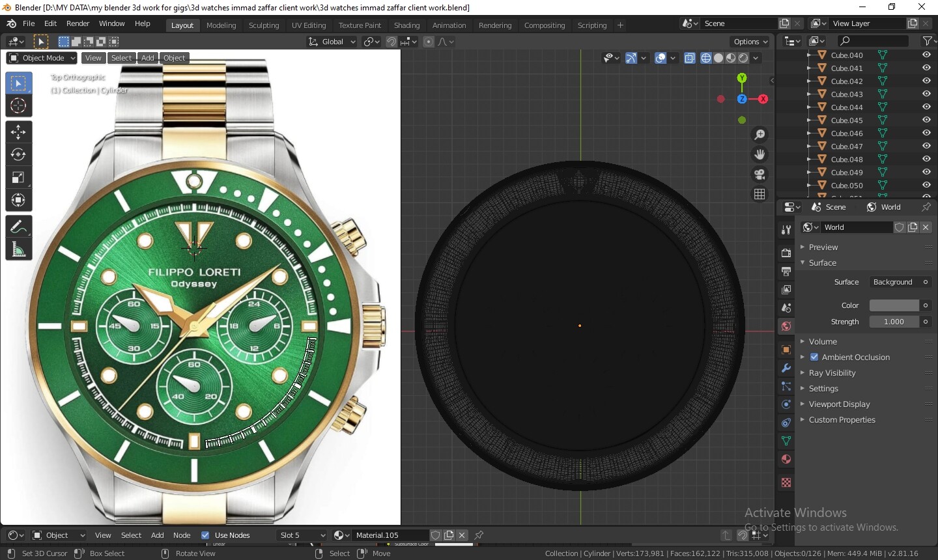Image resolution: width=938 pixels, height=560 pixels.
Task: Click the Strength 1.000 slider
Action: [x=894, y=322]
